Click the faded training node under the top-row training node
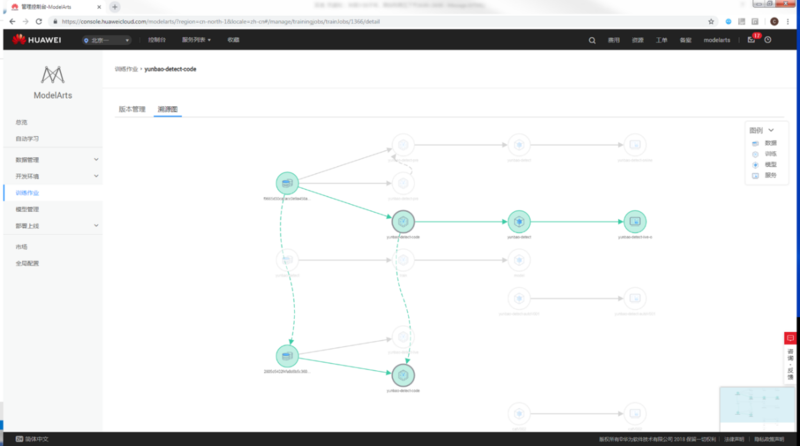The height and width of the screenshot is (446, 800). (403, 183)
